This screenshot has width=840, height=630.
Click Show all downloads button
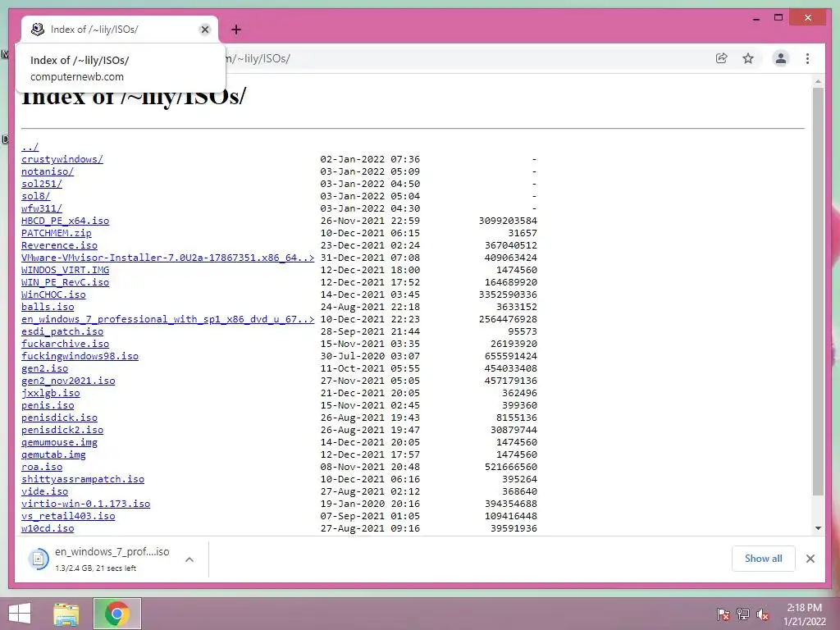(764, 559)
